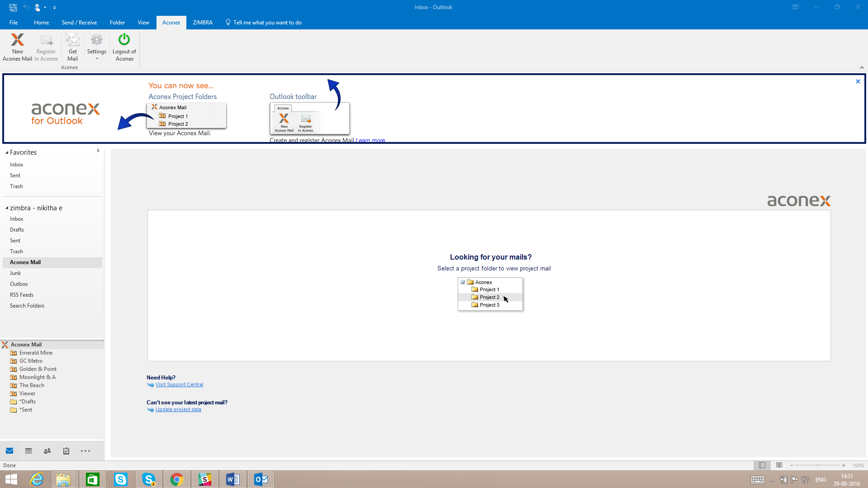Switch to People view in navigation bar
Viewport: 868px width, 488px height.
click(47, 451)
